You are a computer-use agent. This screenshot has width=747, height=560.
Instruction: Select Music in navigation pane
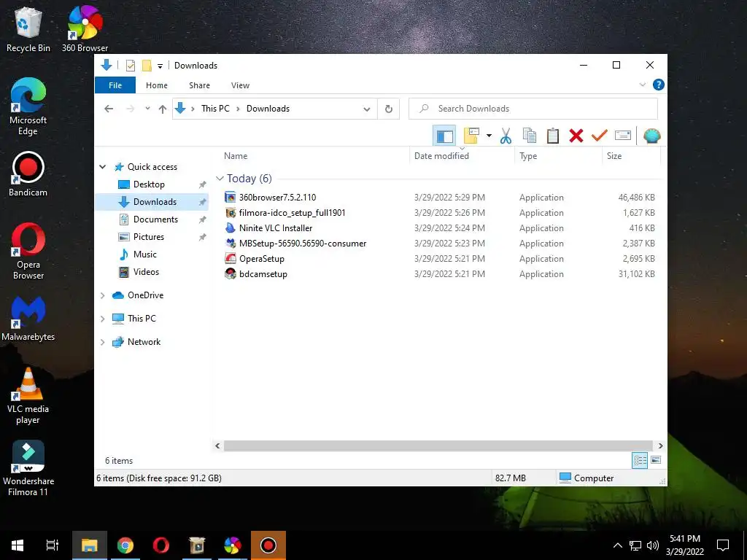click(145, 254)
